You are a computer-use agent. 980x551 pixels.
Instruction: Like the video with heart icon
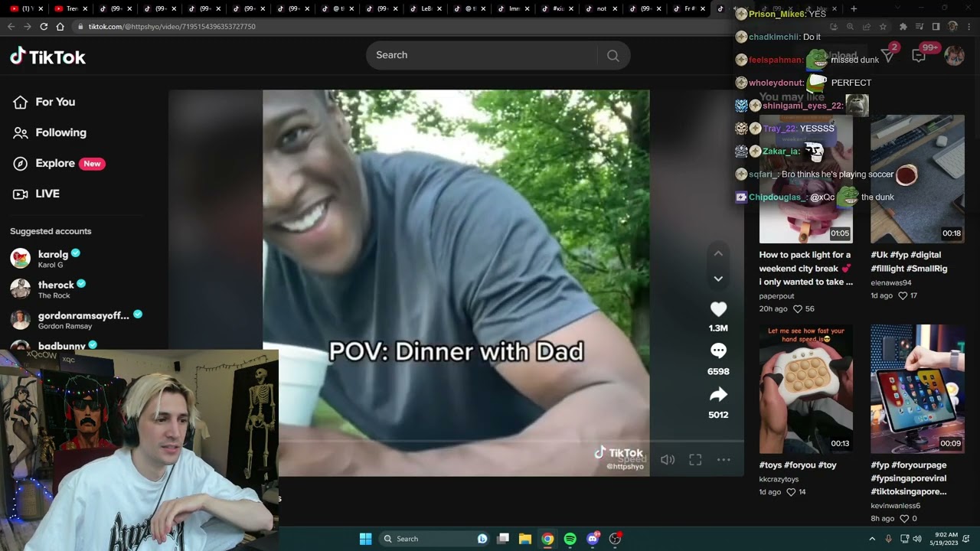coord(718,309)
